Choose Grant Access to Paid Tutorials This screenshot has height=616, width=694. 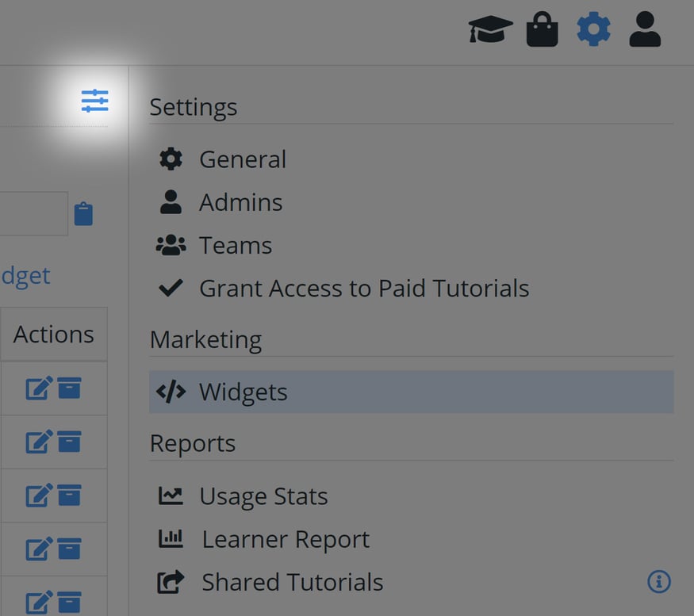[x=363, y=288]
